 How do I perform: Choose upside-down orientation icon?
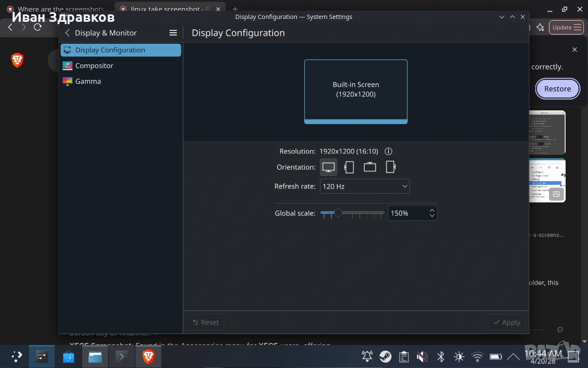[370, 167]
